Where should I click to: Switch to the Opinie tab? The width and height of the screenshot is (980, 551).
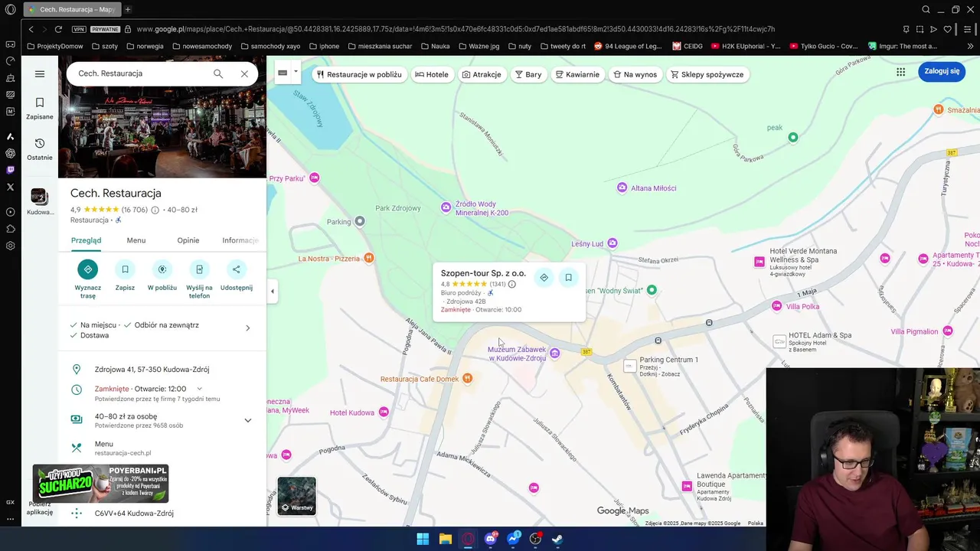[x=188, y=240]
